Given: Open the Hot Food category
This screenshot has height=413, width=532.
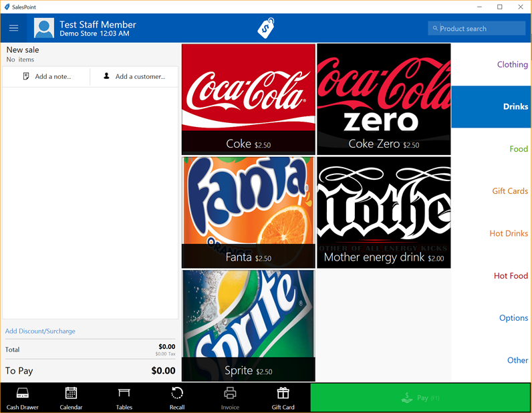Looking at the screenshot, I should tap(491, 275).
